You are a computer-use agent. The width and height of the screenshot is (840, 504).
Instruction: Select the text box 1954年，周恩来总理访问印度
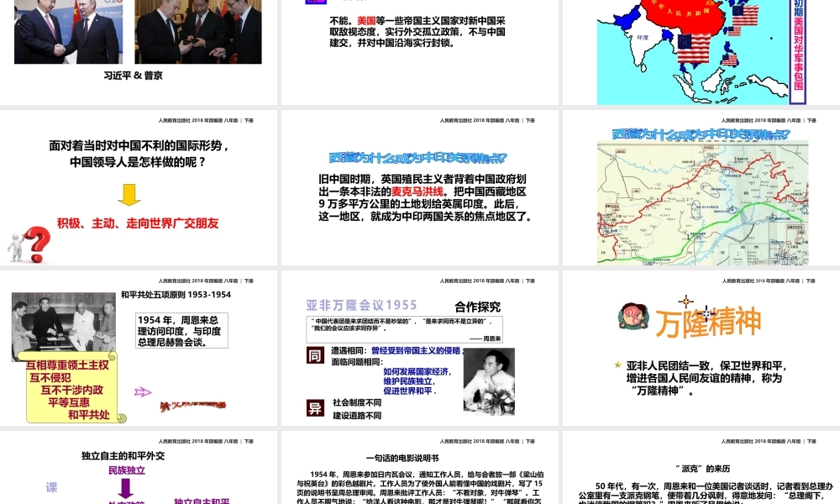181,330
